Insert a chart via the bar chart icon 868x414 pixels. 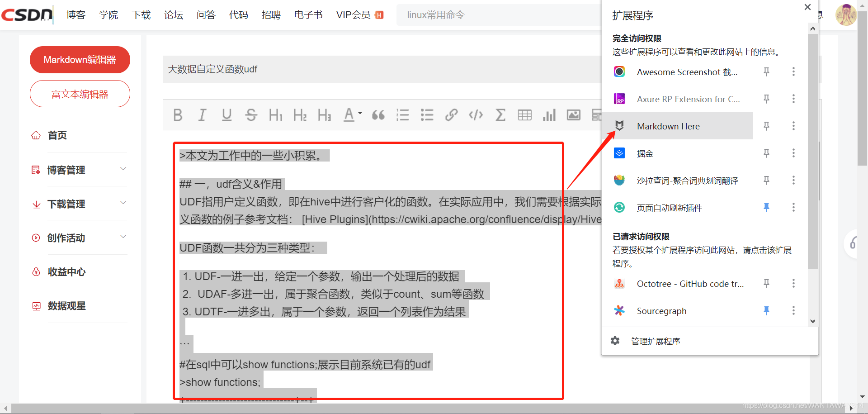pos(549,115)
